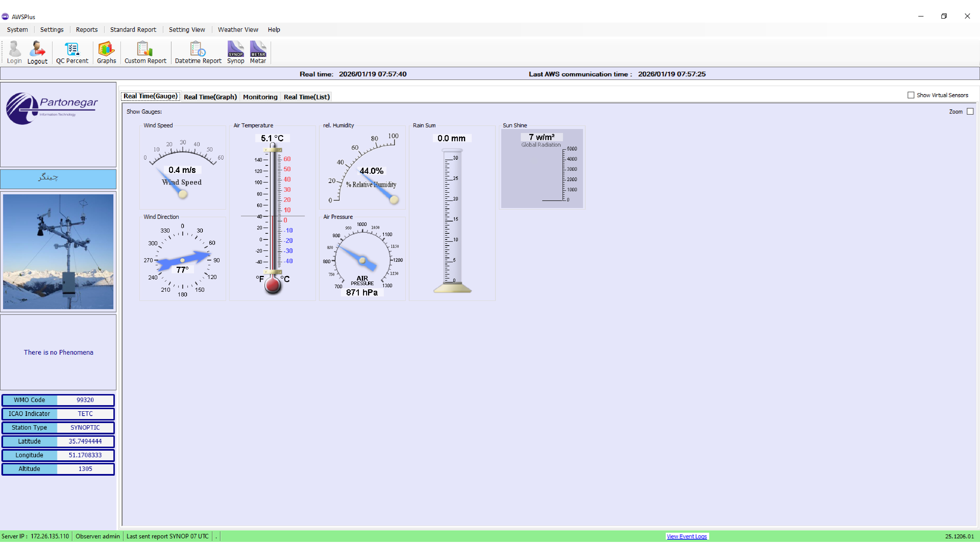Toggle the Zoom checkbox
980x553 pixels.
(970, 112)
